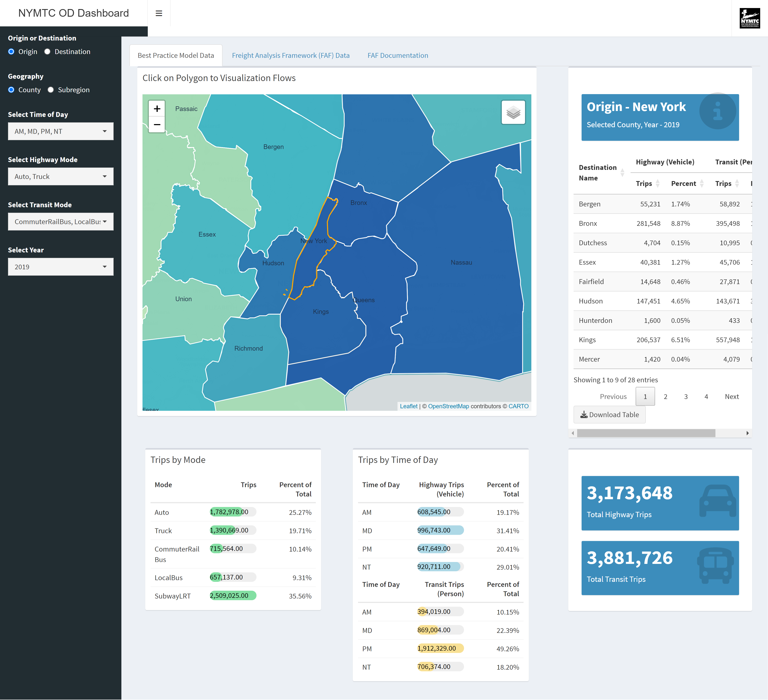Open the Leaflet attribution link
The image size is (768, 700).
[408, 406]
